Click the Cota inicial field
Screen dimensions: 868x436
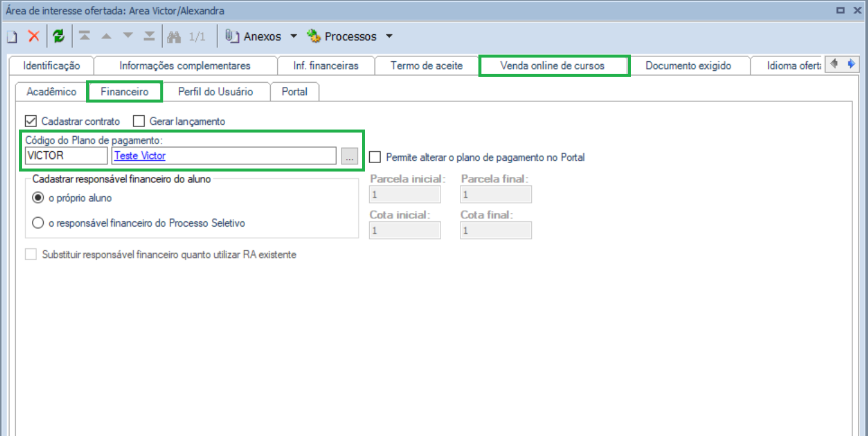405,230
